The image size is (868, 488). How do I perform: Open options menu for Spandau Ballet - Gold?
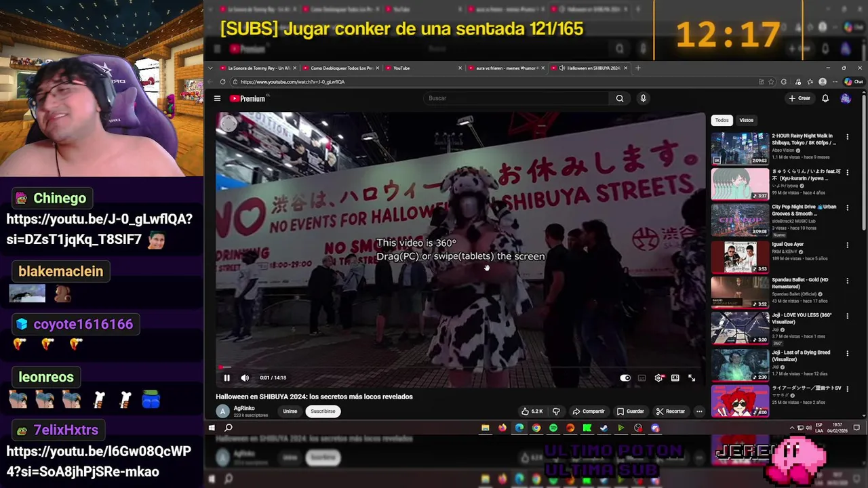pos(847,281)
